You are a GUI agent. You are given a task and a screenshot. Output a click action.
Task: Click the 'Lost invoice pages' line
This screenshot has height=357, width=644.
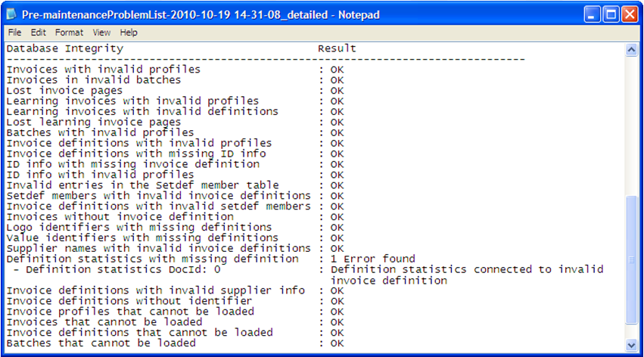(x=64, y=91)
